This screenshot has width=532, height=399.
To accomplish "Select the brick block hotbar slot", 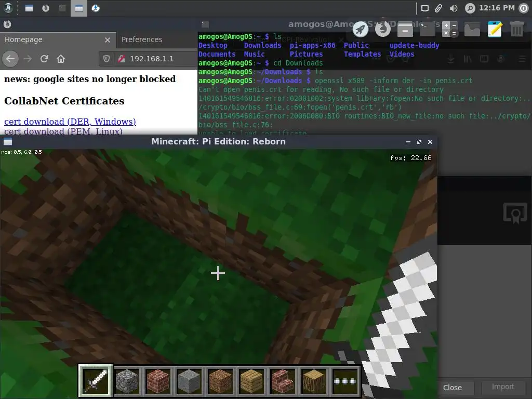I will pyautogui.click(x=158, y=381).
